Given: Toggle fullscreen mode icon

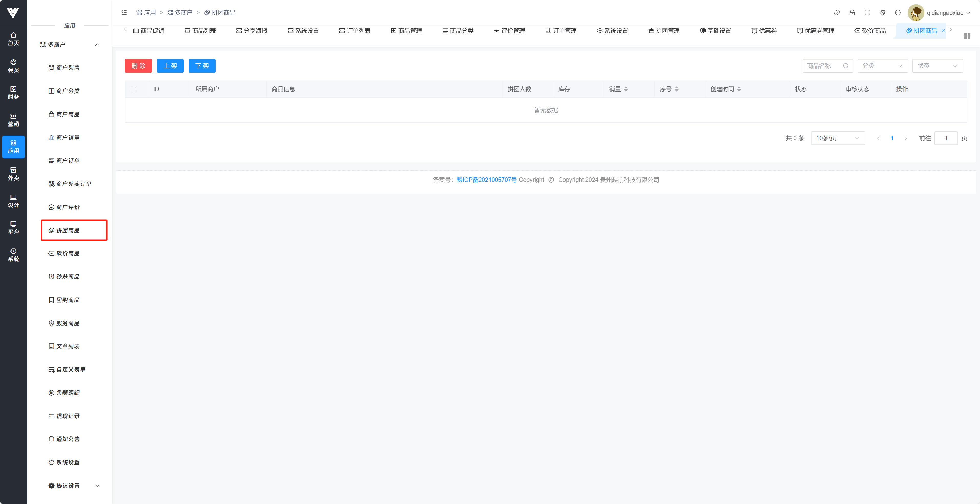Looking at the screenshot, I should point(867,13).
